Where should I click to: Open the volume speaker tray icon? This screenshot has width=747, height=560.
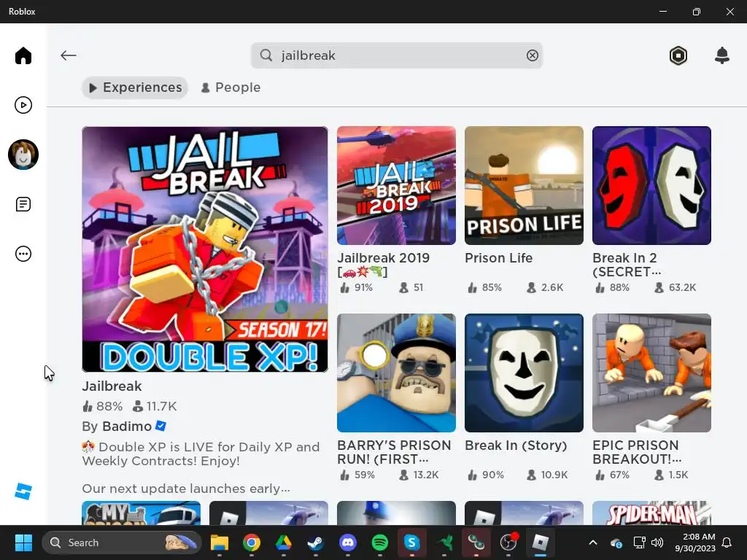tap(657, 542)
